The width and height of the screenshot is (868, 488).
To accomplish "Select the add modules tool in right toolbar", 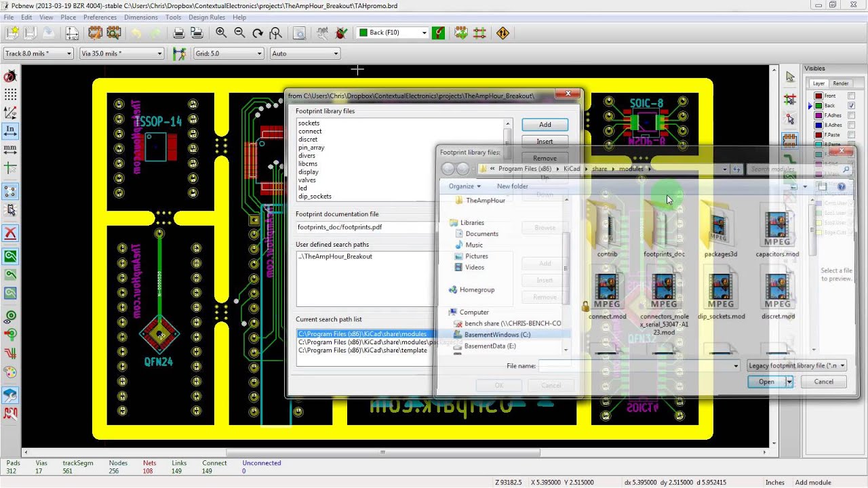I will (790, 140).
